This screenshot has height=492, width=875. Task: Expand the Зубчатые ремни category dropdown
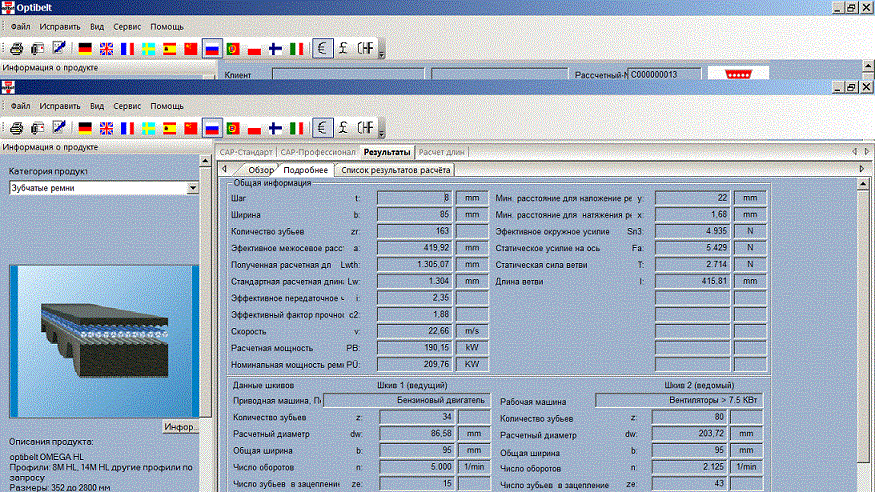[193, 188]
